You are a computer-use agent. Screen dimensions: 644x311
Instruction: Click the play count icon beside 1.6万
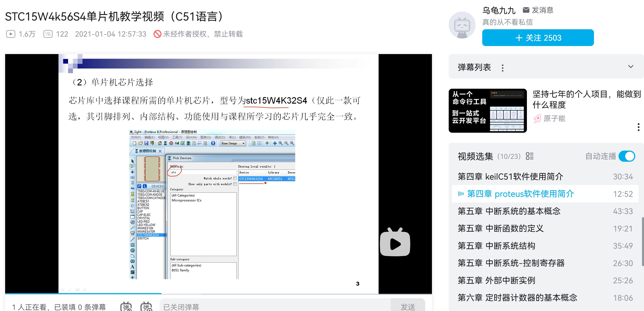click(x=11, y=34)
